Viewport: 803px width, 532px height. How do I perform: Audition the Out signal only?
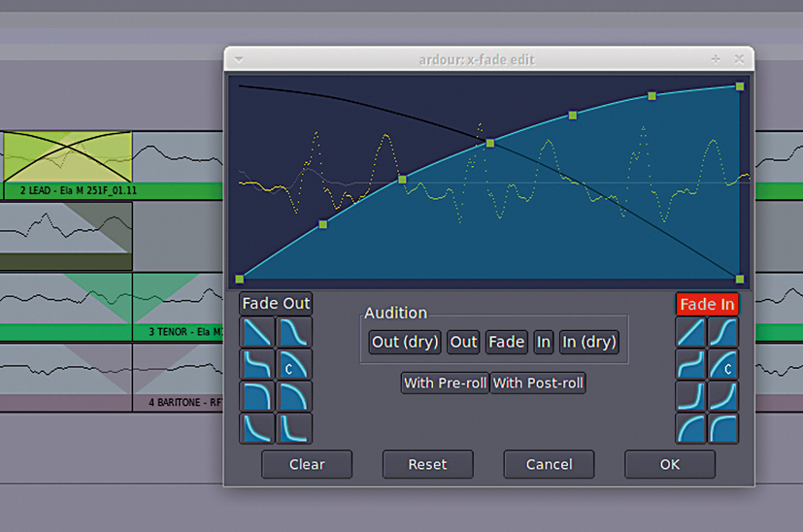pyautogui.click(x=463, y=342)
